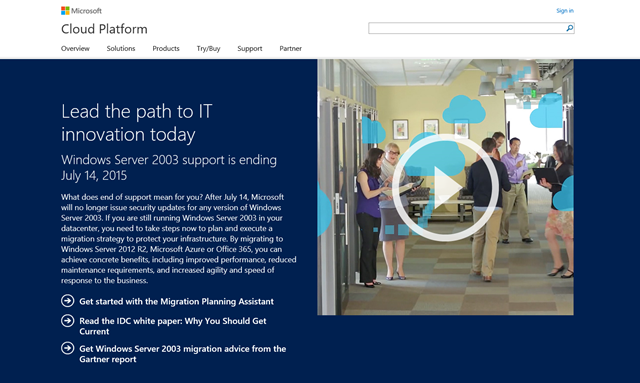Click the Microsoft logo
This screenshot has height=383, width=640.
(x=81, y=11)
